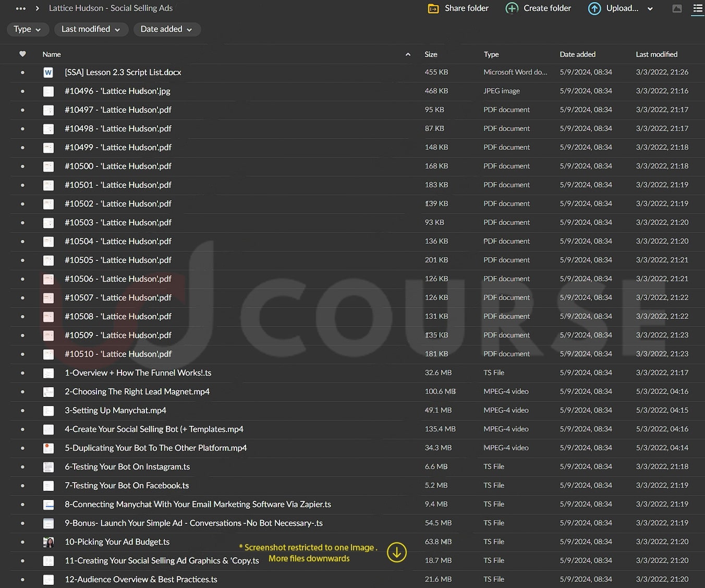Click the file icon of 5-Duplicating Your Bot video
The image size is (705, 588).
coord(48,448)
